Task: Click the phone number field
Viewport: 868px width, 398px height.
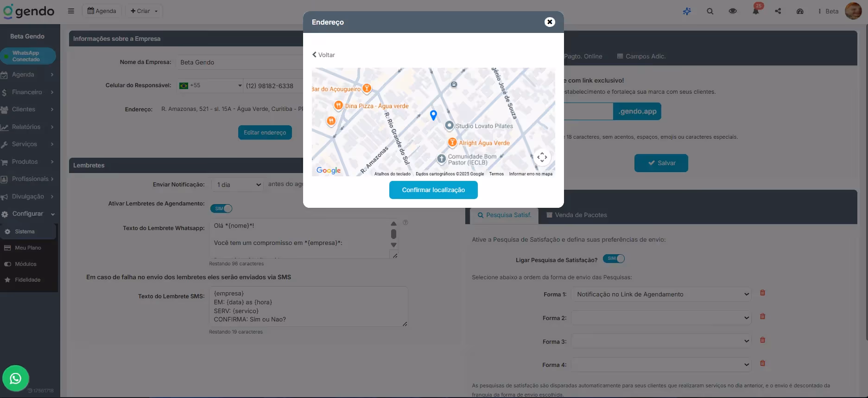Action: tap(273, 86)
